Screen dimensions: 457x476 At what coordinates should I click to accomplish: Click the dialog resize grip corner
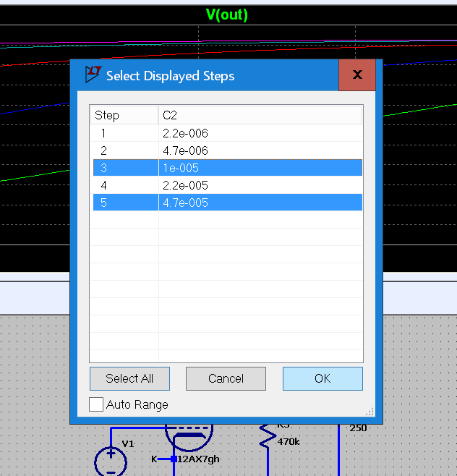pos(370,412)
